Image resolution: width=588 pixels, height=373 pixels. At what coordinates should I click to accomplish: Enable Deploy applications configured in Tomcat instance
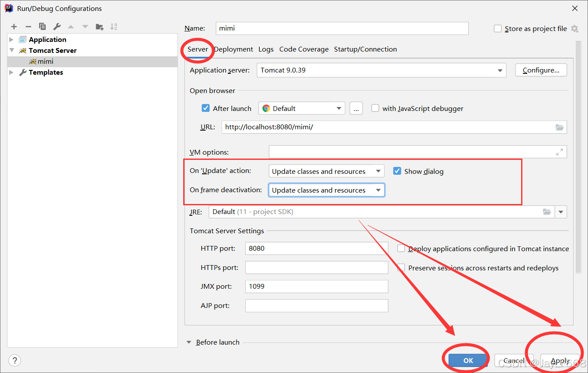[401, 249]
